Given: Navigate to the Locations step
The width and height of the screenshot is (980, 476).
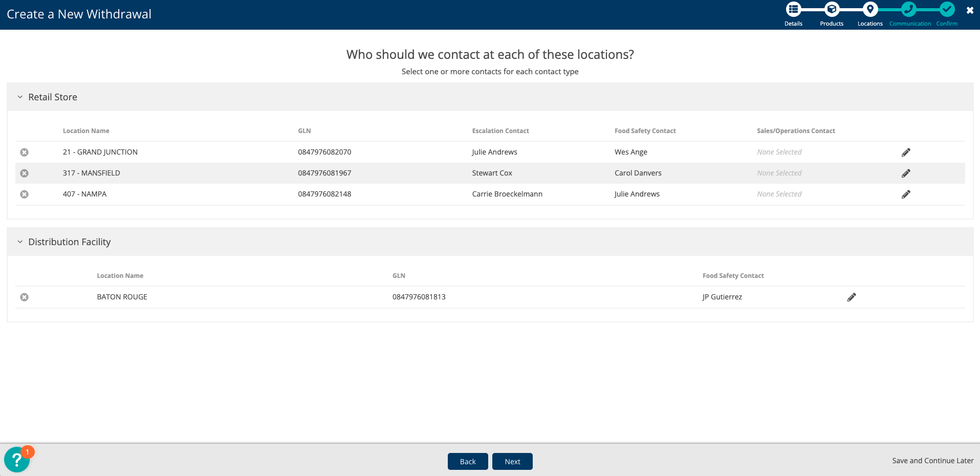Looking at the screenshot, I should tap(870, 9).
